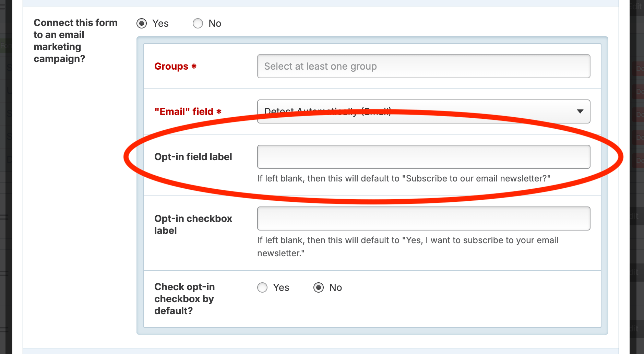Click the red "Groups *" required field label
The image size is (644, 354).
(175, 67)
